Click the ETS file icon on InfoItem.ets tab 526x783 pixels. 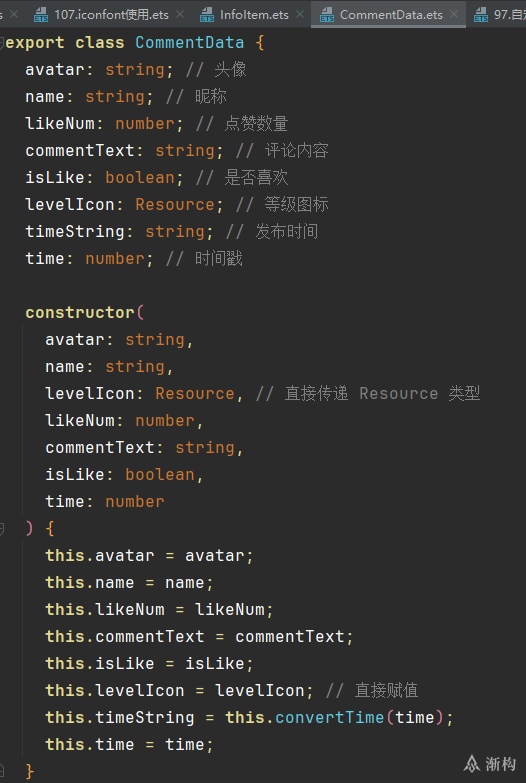(207, 15)
